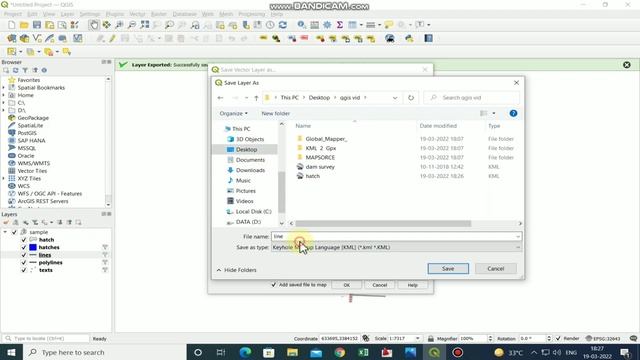Screen dimensions: 640x360
Task: Collapse the sample group in Layers panel
Action: (5, 232)
